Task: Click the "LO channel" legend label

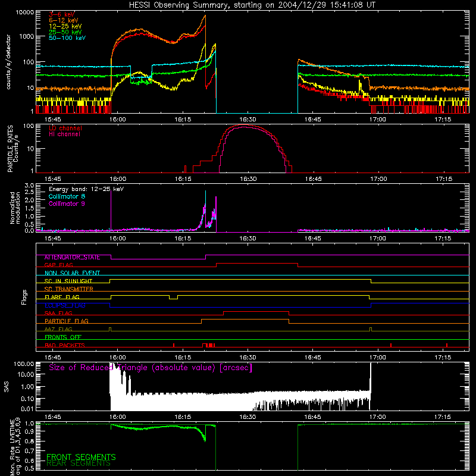Action: (65, 128)
